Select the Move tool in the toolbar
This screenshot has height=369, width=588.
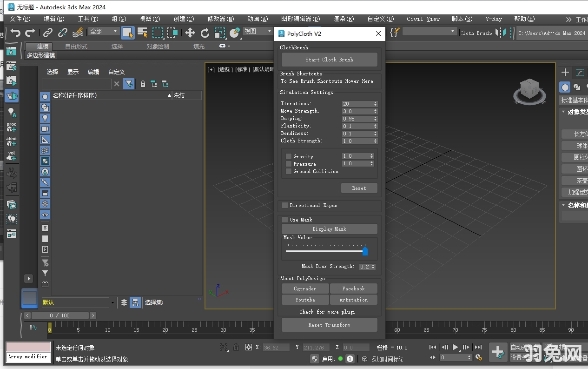click(x=190, y=33)
